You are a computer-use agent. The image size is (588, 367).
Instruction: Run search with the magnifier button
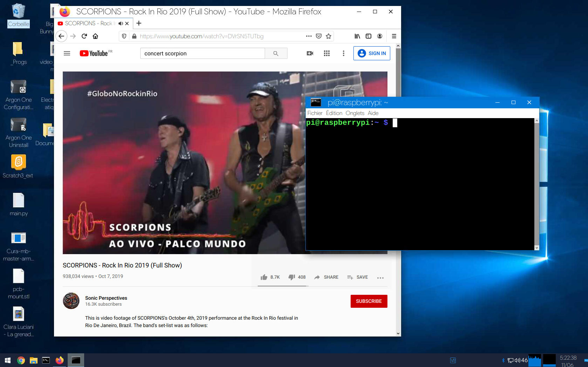click(x=276, y=53)
